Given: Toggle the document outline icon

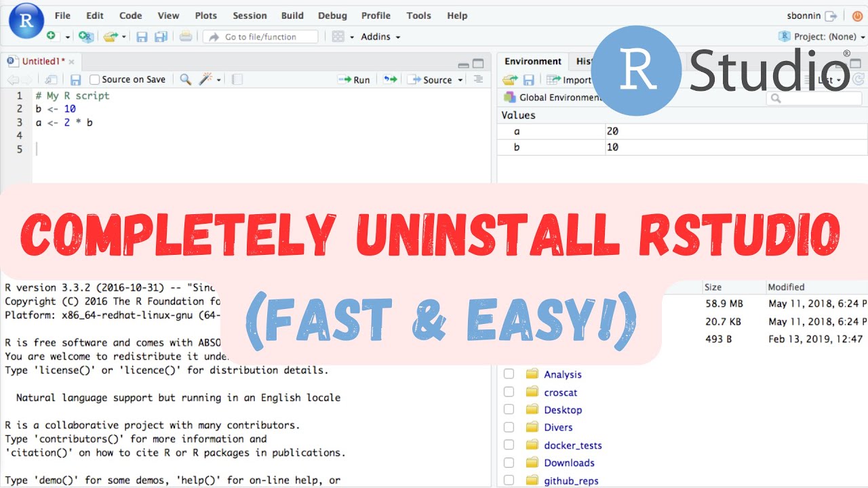Looking at the screenshot, I should tap(479, 79).
